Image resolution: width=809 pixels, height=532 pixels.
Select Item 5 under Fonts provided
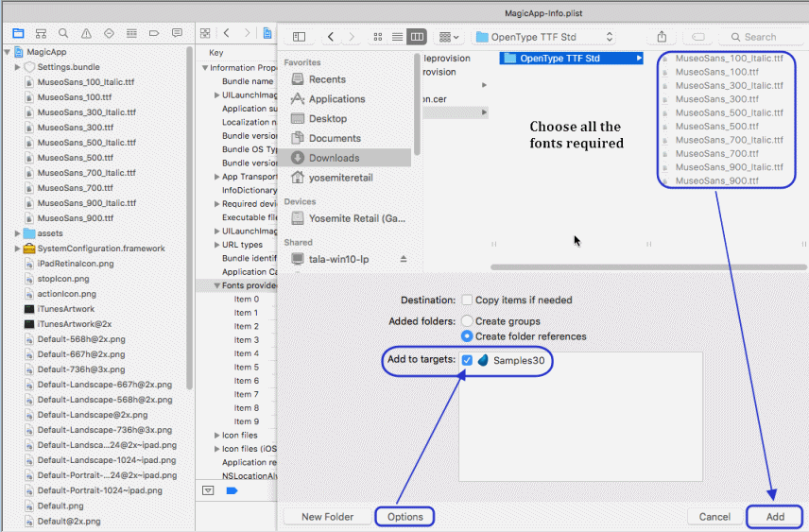(x=246, y=367)
